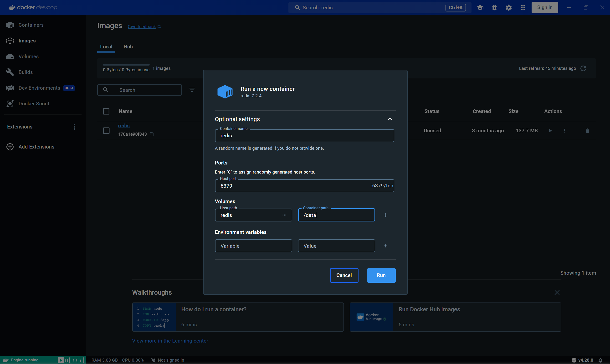
Task: Click the Ctrl+K shortcut badge
Action: coord(456,8)
